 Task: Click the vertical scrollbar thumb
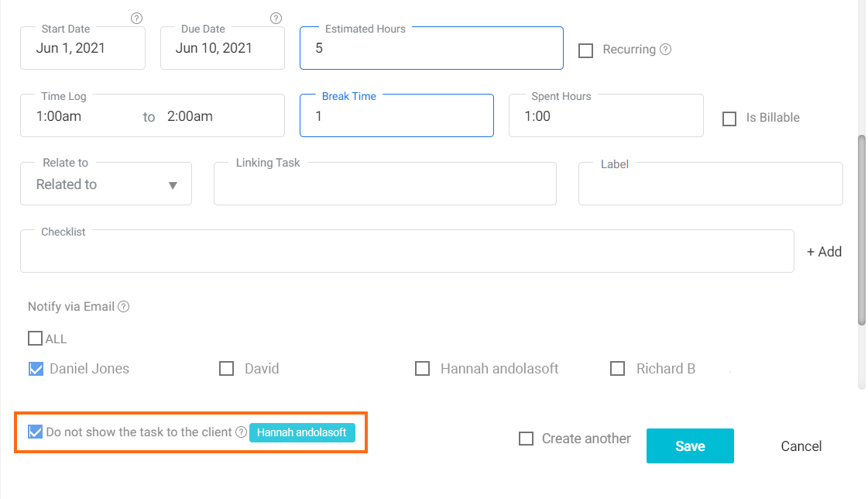861,230
